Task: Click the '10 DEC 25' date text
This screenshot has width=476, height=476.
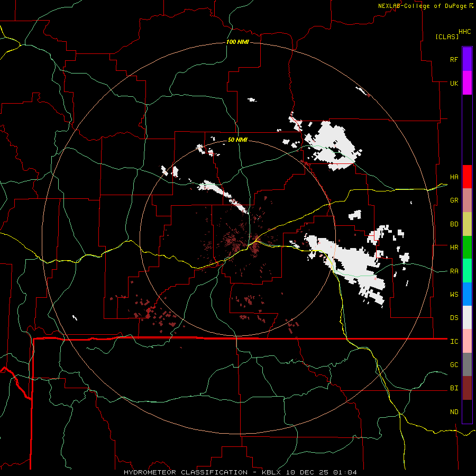Action: [308, 472]
